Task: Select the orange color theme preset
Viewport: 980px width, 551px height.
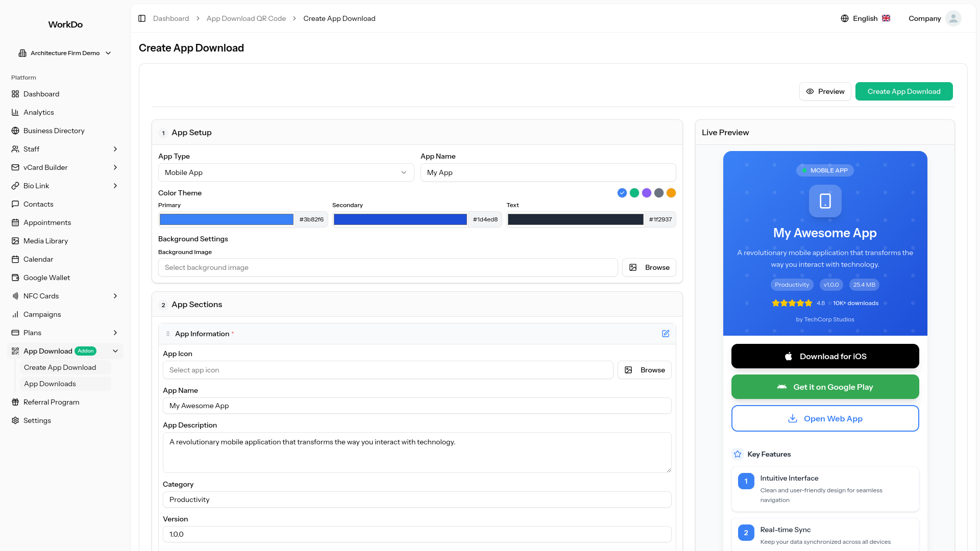Action: point(671,193)
